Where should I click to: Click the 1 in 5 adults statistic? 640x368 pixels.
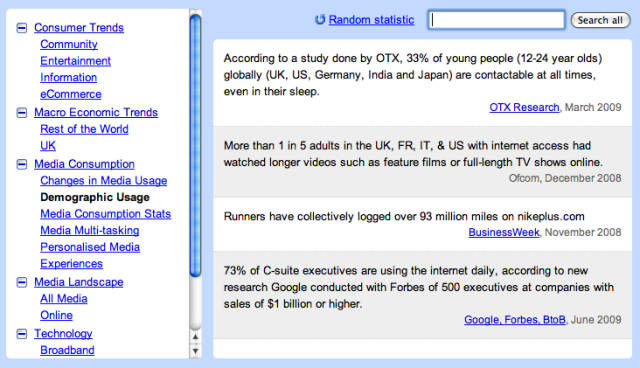[x=413, y=154]
